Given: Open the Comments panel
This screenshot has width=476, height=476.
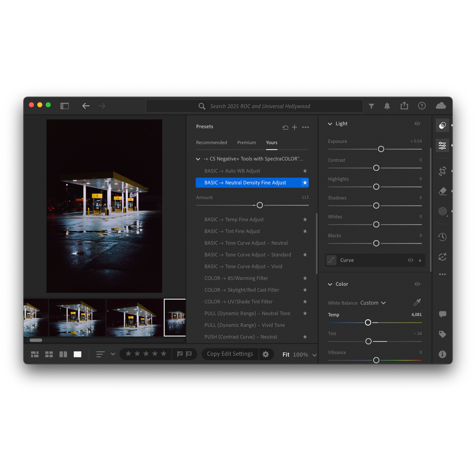Looking at the screenshot, I should 442,314.
